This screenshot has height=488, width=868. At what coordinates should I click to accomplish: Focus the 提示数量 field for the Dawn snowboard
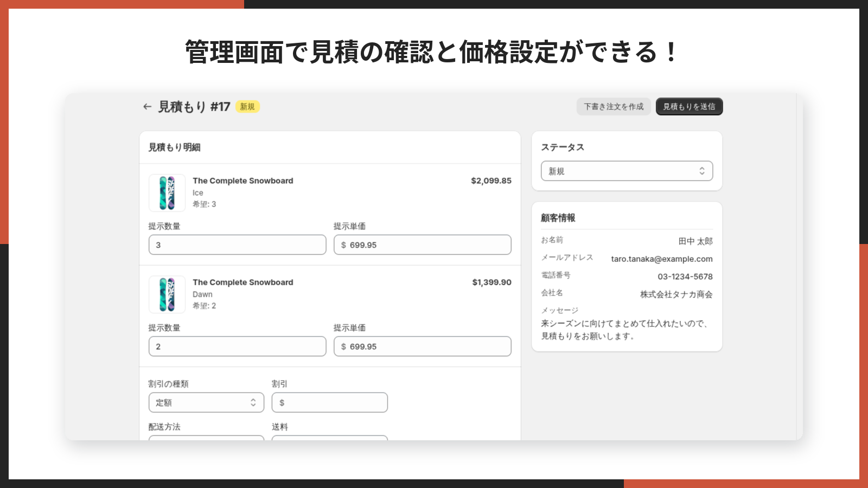[x=237, y=346]
